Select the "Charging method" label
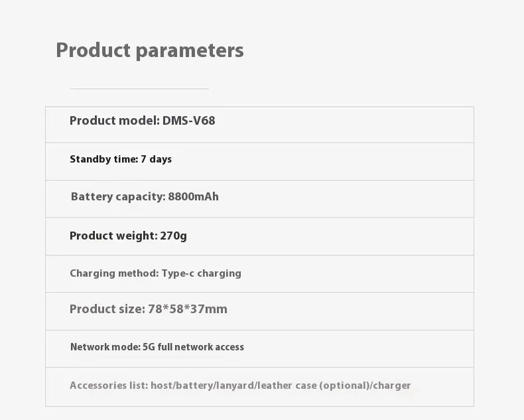The image size is (524, 420). coord(114,273)
